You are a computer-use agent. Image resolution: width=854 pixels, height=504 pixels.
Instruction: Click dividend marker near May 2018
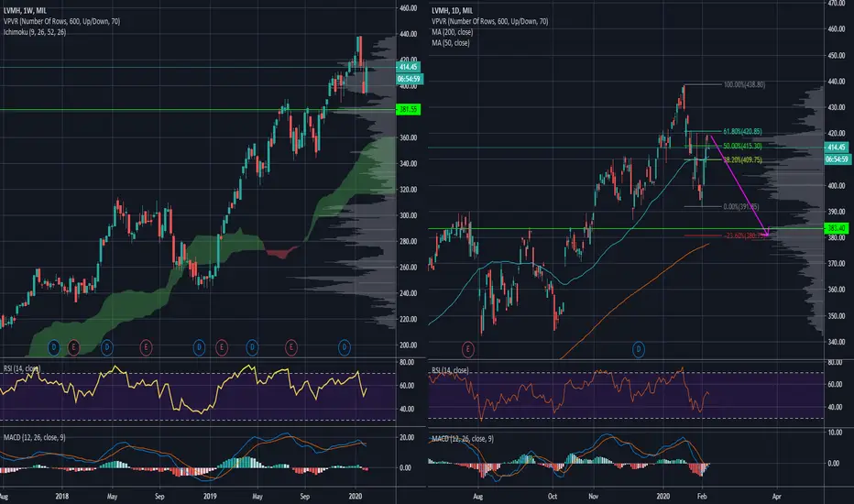click(x=106, y=347)
